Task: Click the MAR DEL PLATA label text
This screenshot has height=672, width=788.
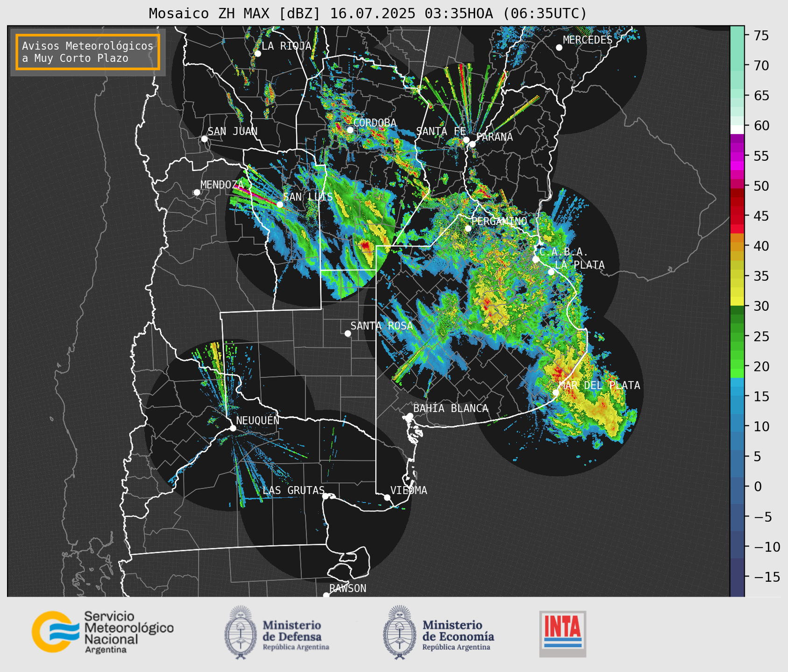Action: tap(599, 386)
